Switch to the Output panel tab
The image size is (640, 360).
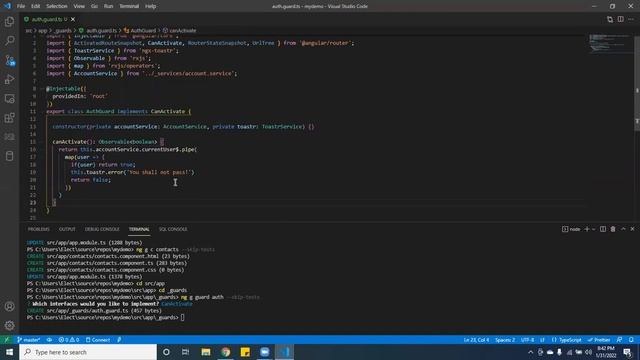(67, 229)
